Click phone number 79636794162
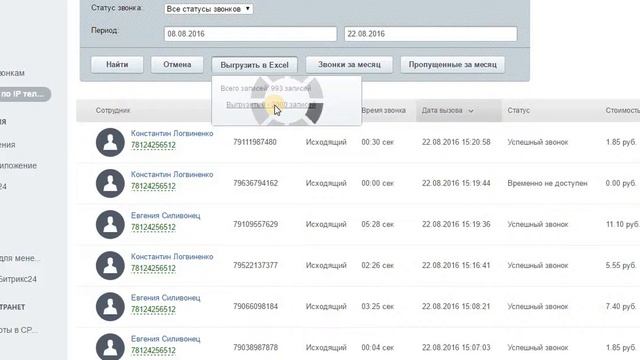The height and width of the screenshot is (360, 640). coord(256,183)
